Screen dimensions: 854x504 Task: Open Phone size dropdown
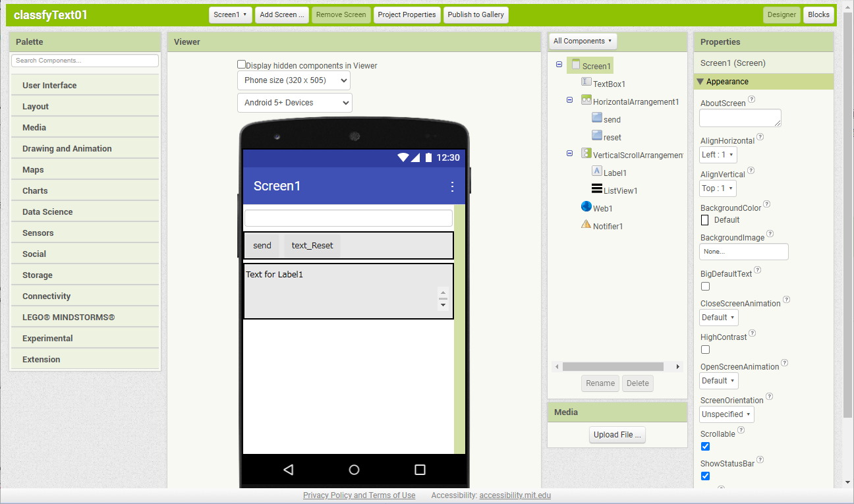(x=294, y=80)
